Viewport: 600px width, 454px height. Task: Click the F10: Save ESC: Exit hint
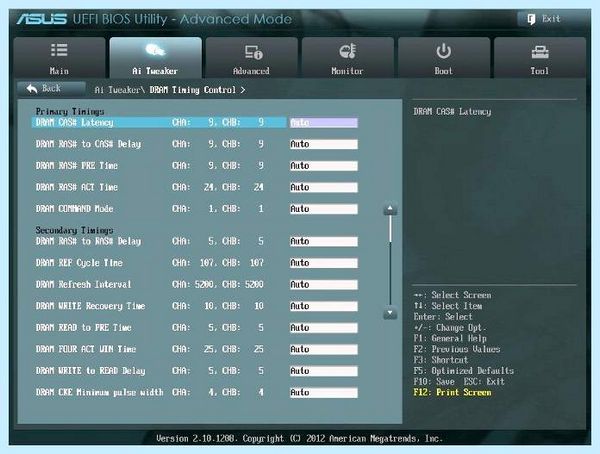459,382
